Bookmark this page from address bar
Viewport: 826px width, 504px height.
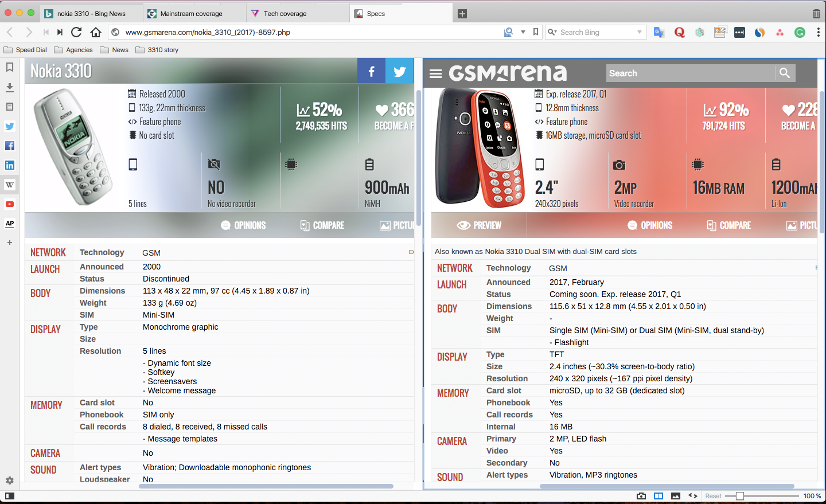click(536, 32)
